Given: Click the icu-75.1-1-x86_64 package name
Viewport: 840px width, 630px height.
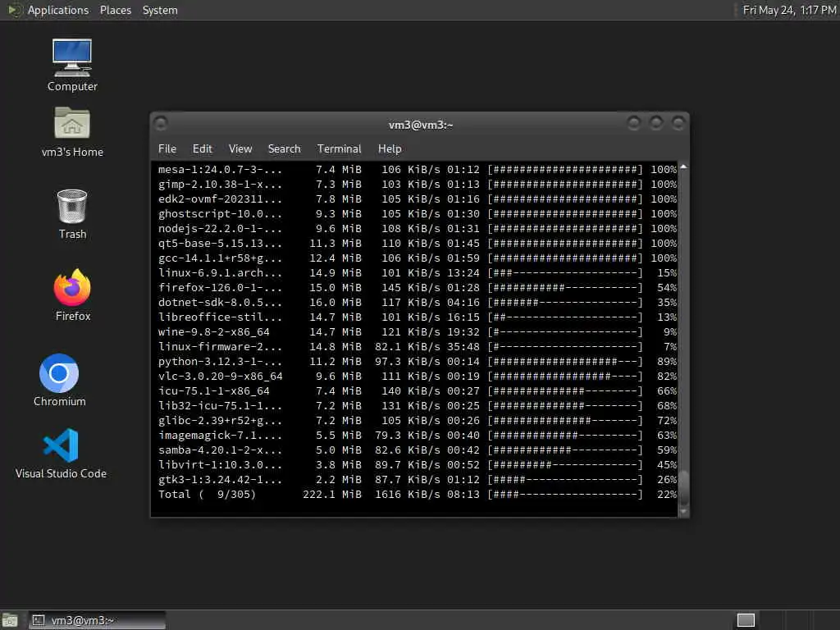Looking at the screenshot, I should [x=213, y=391].
